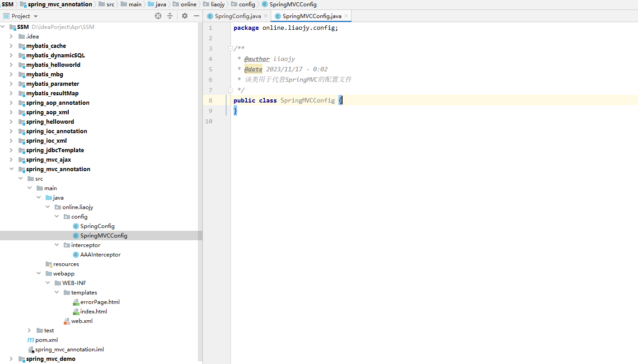Viewport: 638px width, 364px height.
Task: Click the SpringConfig class icon in tree
Action: click(x=76, y=226)
